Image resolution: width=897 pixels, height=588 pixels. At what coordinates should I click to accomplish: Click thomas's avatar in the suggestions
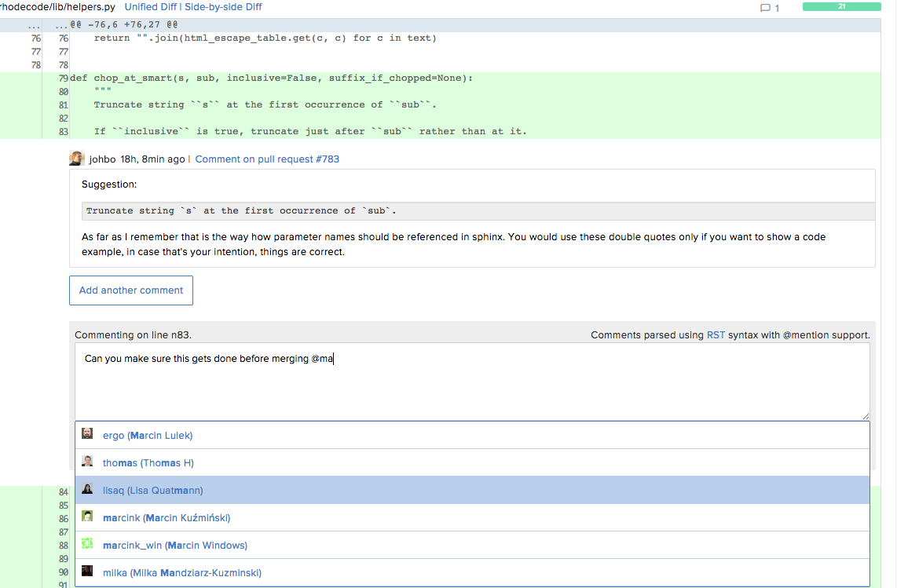87,462
